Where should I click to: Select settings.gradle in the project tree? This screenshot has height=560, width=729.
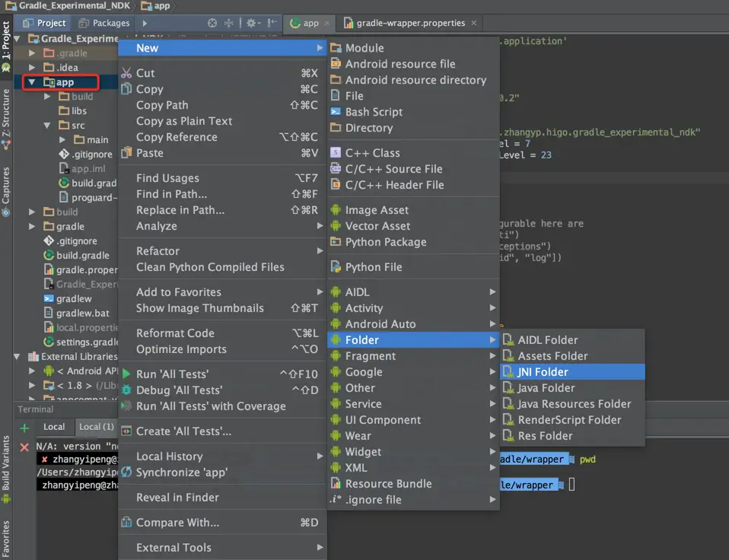pos(81,342)
